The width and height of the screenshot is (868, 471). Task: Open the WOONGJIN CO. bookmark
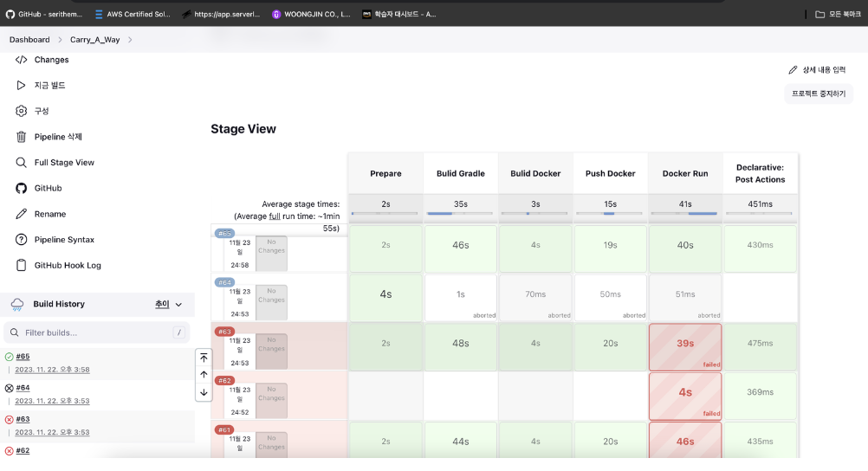(311, 15)
